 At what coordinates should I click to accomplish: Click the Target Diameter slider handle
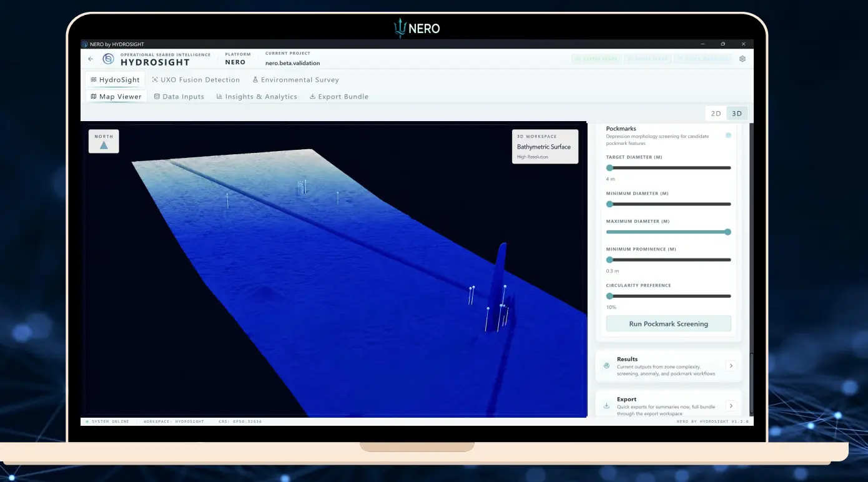point(609,168)
